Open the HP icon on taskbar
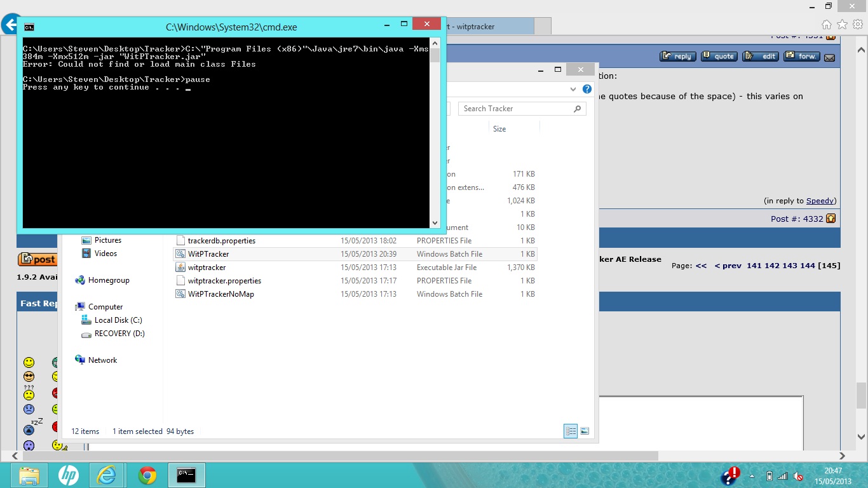Viewport: 868px width, 488px height. pyautogui.click(x=68, y=475)
